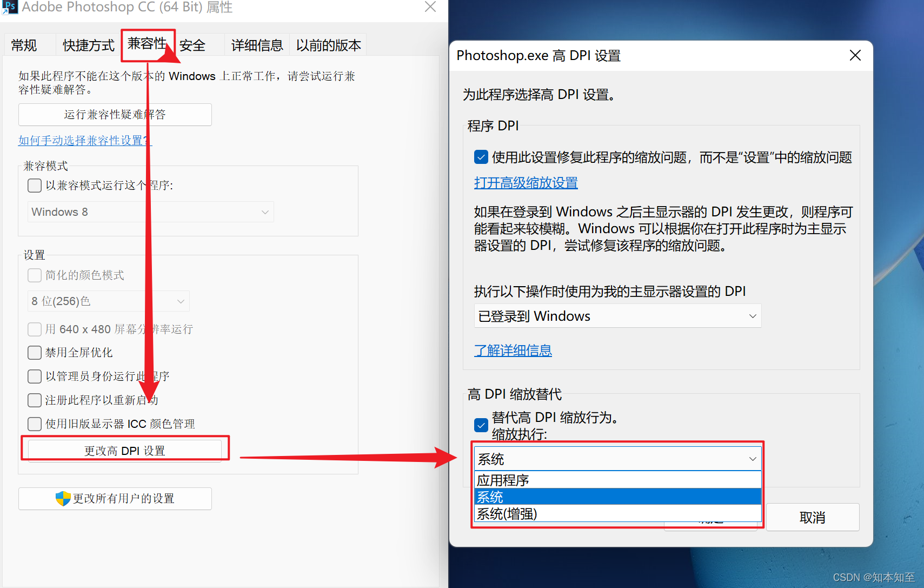Expand the 已登录到 Windows dropdown

click(618, 316)
